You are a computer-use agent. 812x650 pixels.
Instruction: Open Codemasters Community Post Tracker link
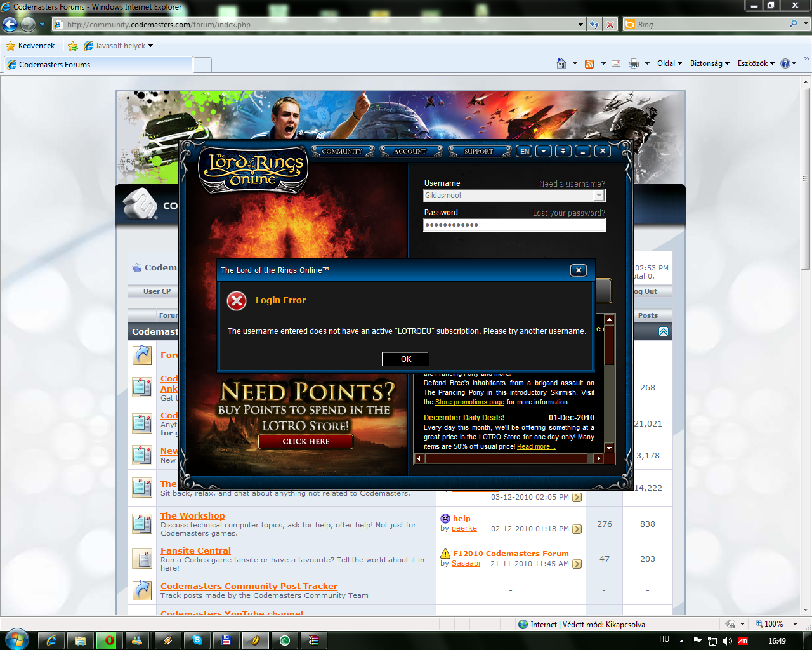pyautogui.click(x=249, y=587)
